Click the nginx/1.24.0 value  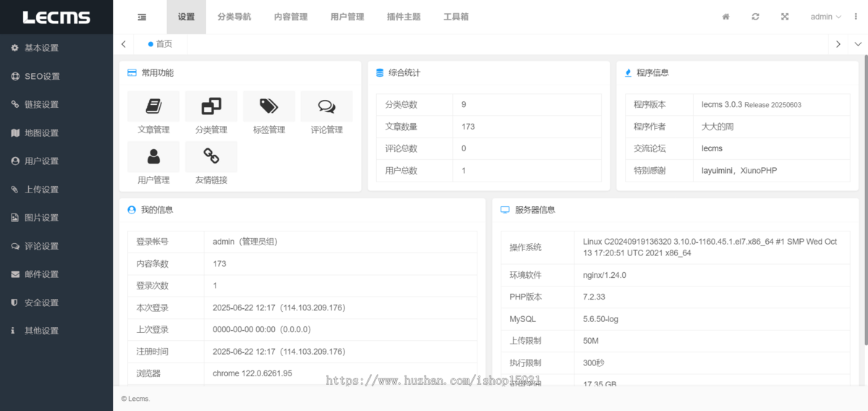pos(605,275)
